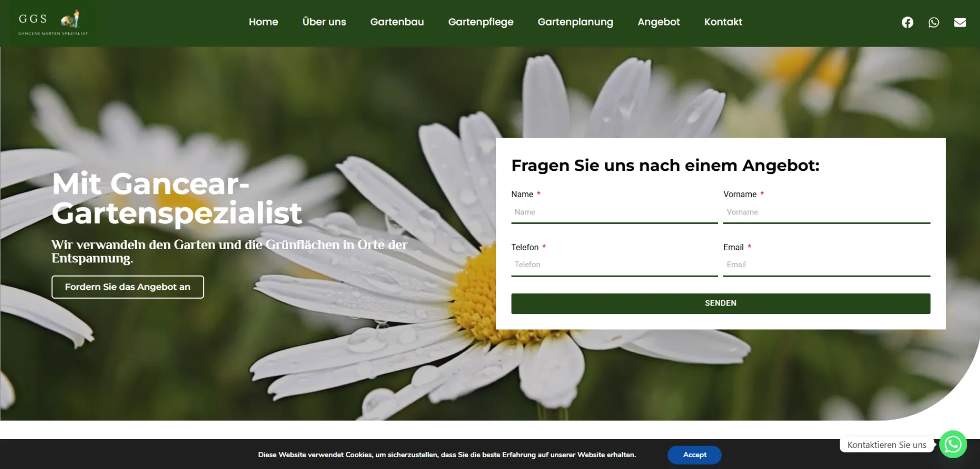Focus the Name input field
980x469 pixels.
pyautogui.click(x=614, y=212)
